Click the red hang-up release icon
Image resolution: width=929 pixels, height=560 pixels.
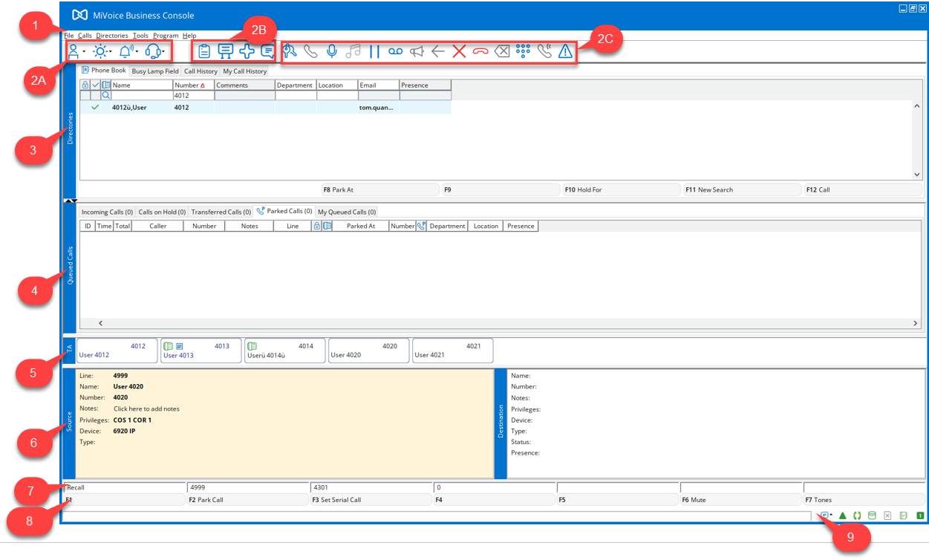point(480,51)
